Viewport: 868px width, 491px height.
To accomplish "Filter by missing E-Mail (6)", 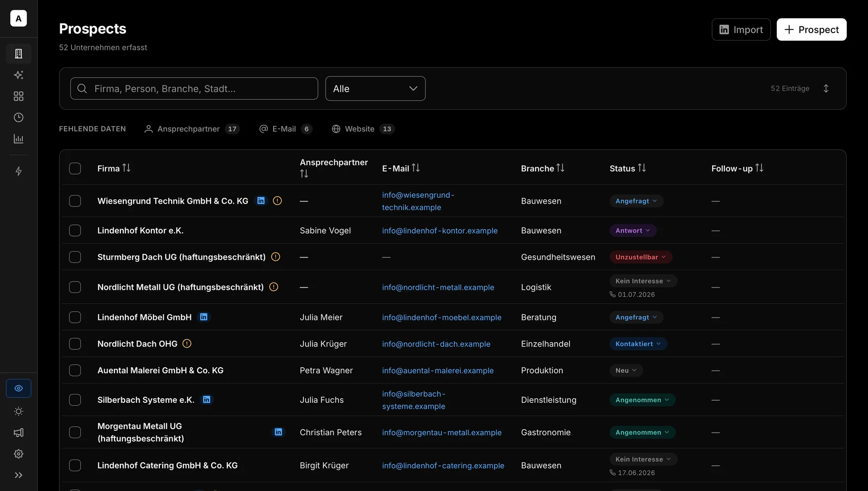I will [x=286, y=129].
